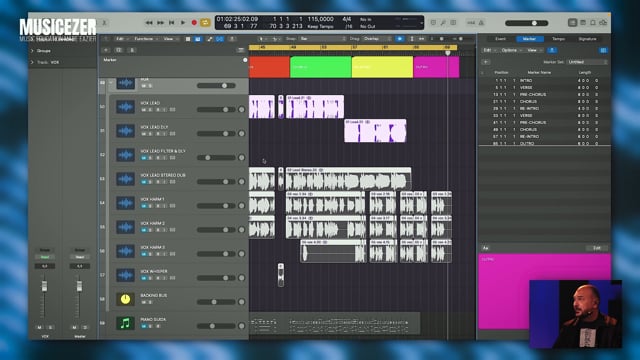The image size is (640, 360).
Task: Open the List Editors icon in control bar
Action: tap(573, 23)
